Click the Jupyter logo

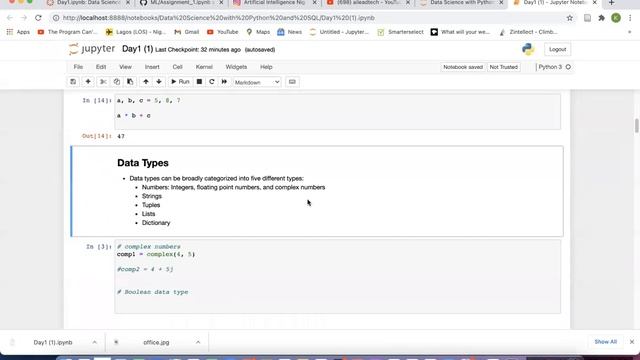(x=92, y=49)
